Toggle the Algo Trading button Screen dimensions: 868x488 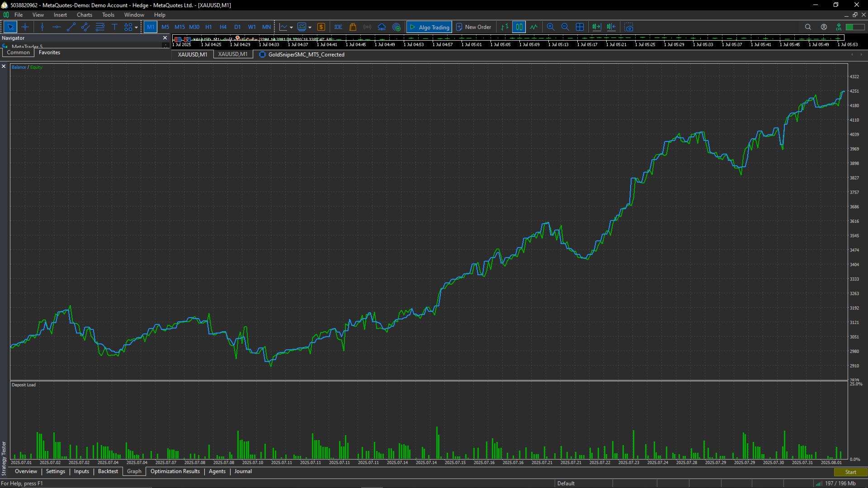[x=429, y=27]
